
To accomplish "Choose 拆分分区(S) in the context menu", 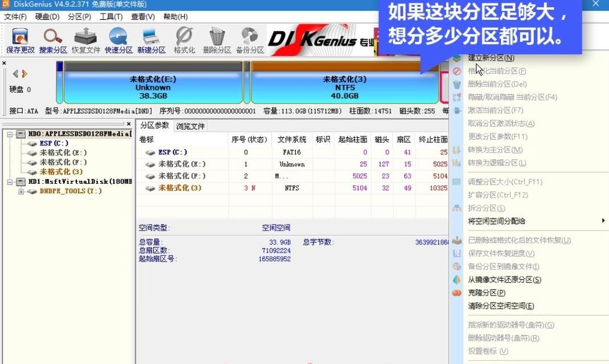I will coord(486,208).
